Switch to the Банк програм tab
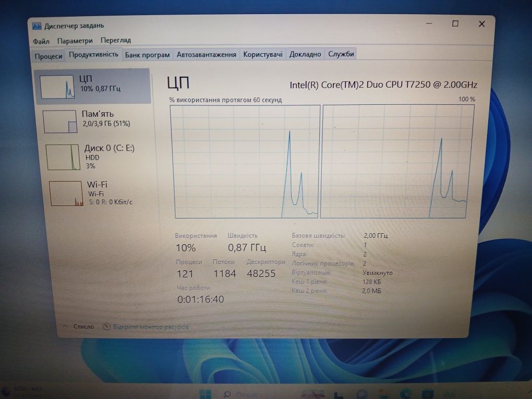 147,55
